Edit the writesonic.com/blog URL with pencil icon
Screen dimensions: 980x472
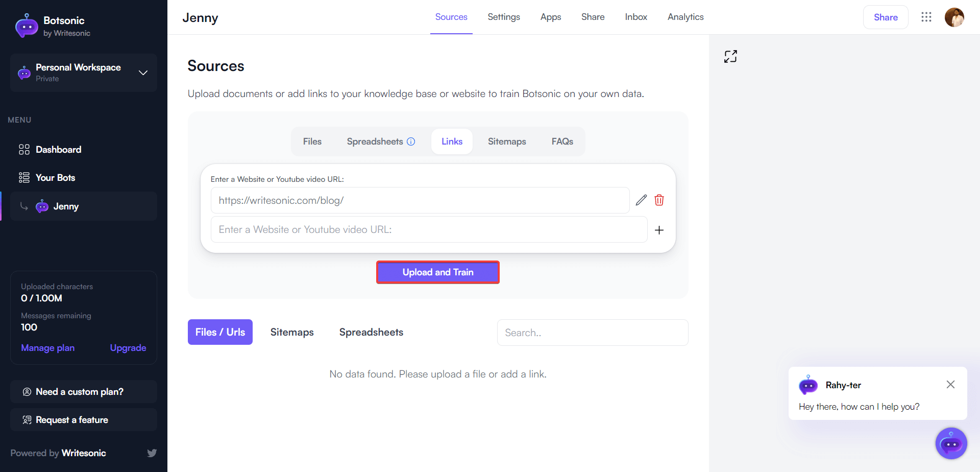[641, 200]
